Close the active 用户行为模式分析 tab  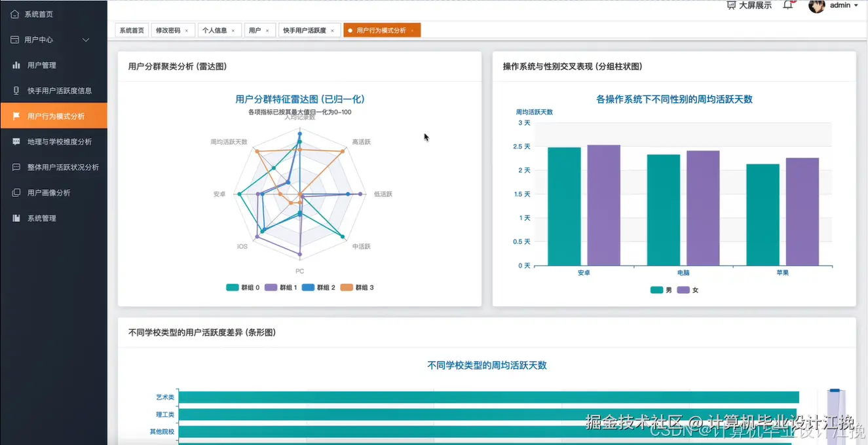(x=412, y=31)
